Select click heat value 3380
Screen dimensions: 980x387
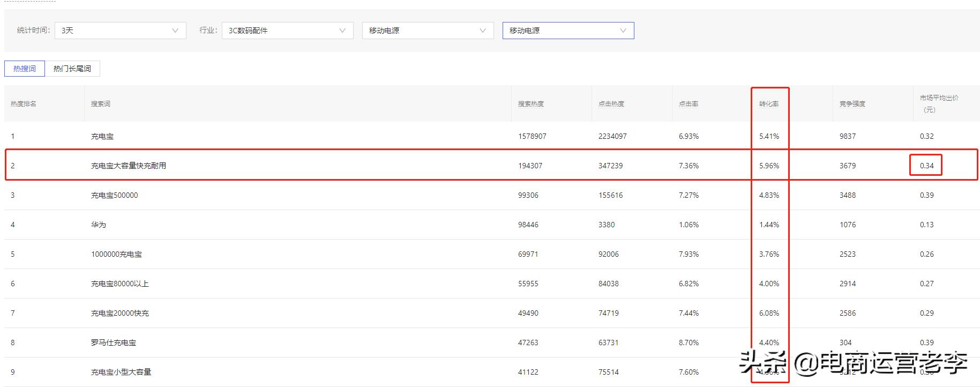pyautogui.click(x=607, y=225)
